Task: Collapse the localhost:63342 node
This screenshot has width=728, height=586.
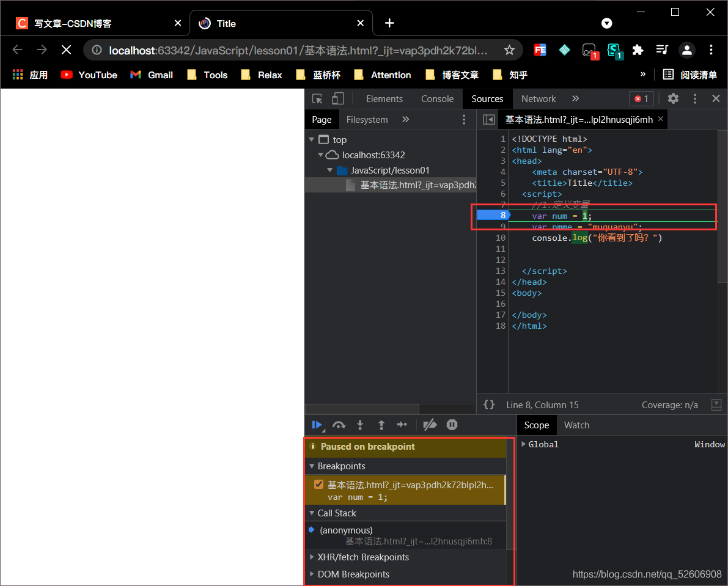Action: (x=320, y=155)
